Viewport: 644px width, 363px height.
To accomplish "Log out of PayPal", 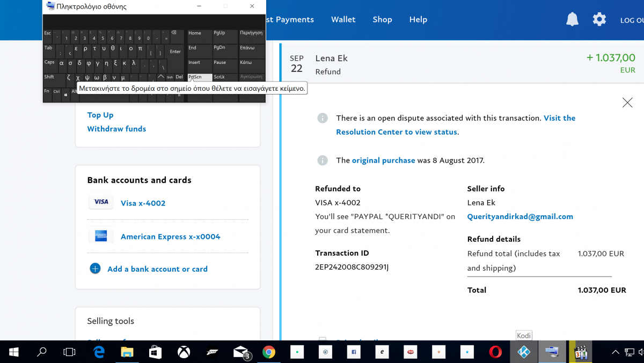I will tap(632, 20).
